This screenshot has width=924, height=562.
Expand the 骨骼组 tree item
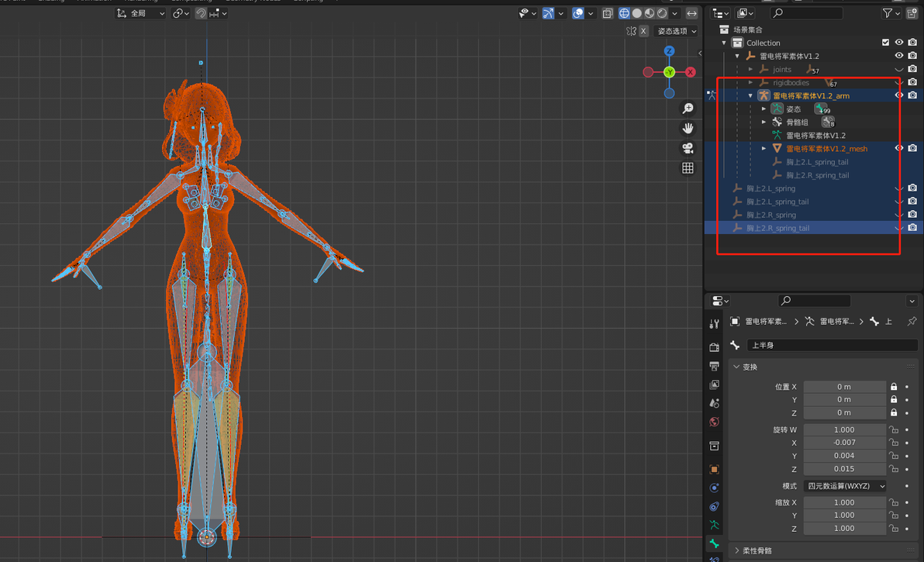point(764,122)
